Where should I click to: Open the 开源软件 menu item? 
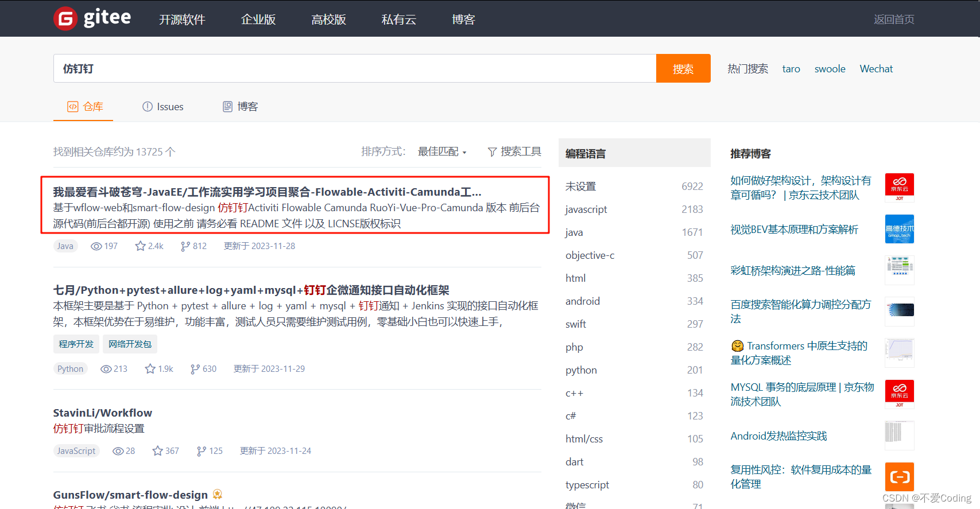[x=182, y=20]
